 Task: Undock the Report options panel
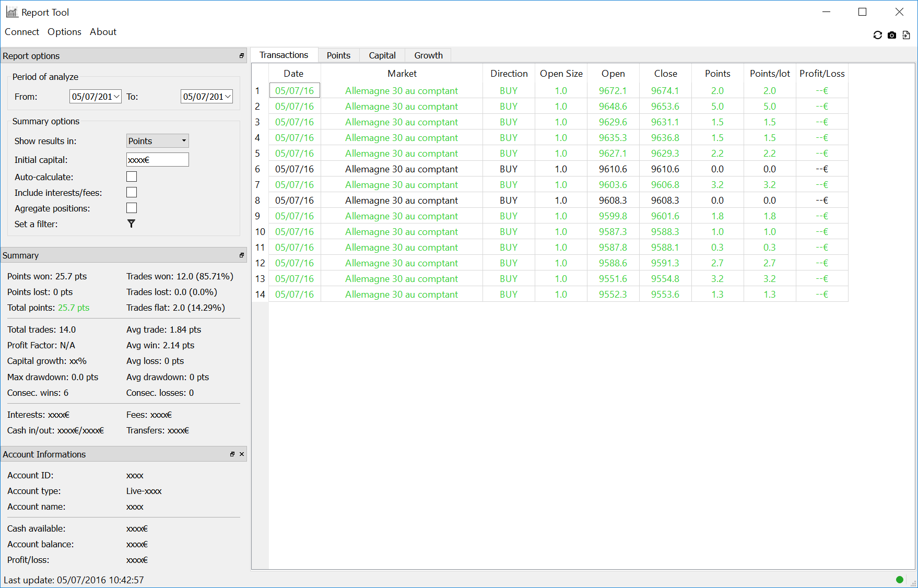click(x=241, y=56)
